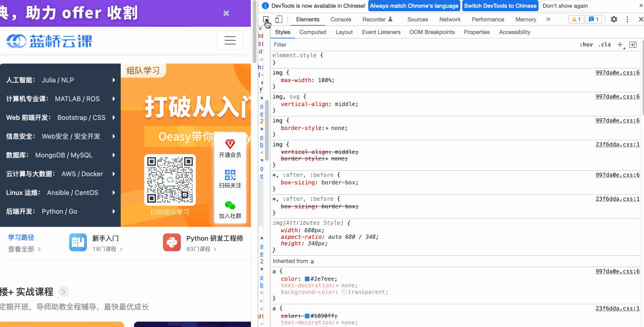Click the #2e7eee color swatch
Viewport: 644px width, 327px height.
pos(307,279)
